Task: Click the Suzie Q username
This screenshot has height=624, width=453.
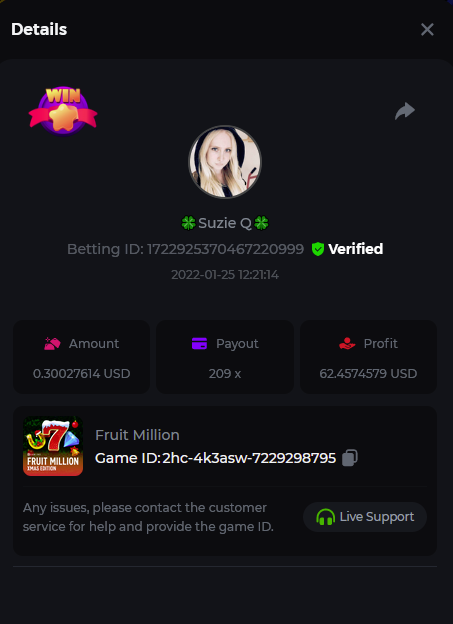Action: tap(225, 223)
